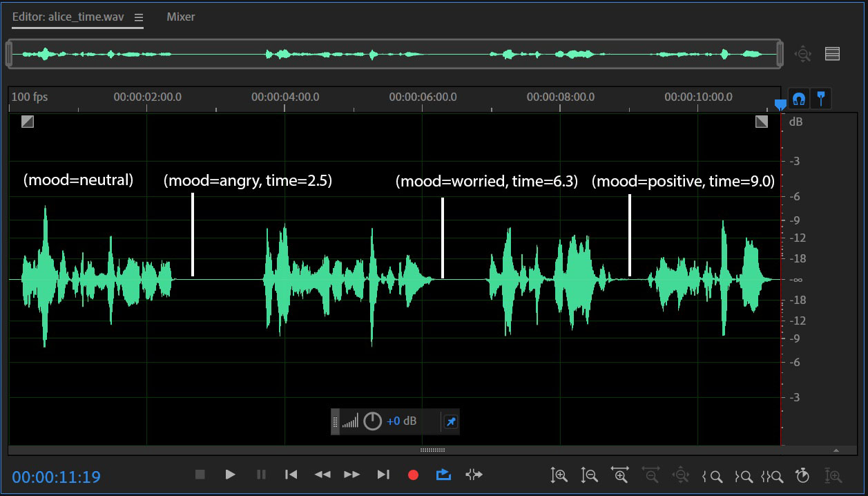Select the Editor: alice_time.wav tab
The width and height of the screenshot is (868, 496).
(x=68, y=17)
